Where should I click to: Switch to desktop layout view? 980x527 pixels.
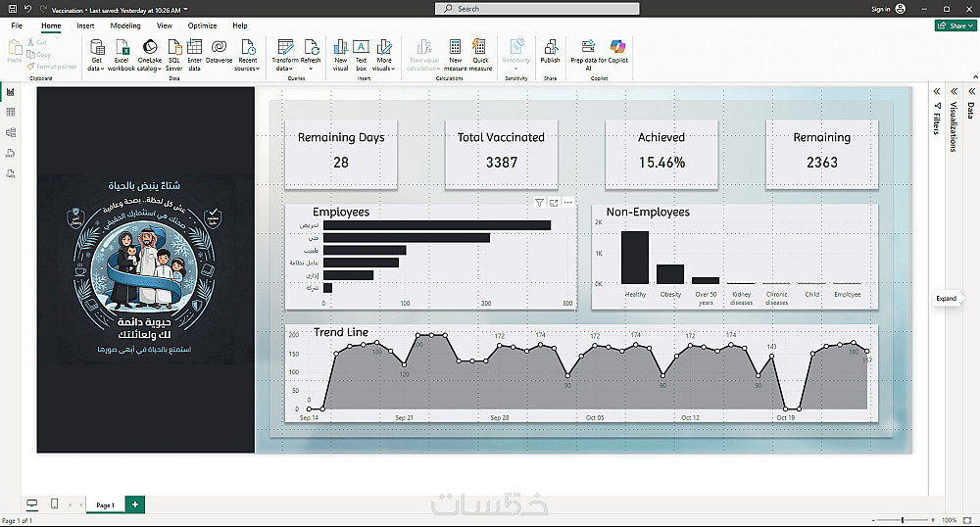point(32,503)
